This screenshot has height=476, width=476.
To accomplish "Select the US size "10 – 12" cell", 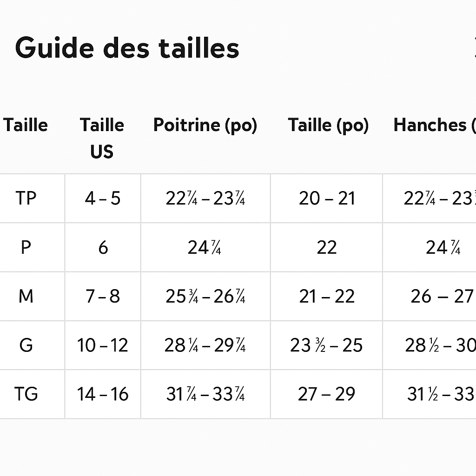I will pyautogui.click(x=102, y=345).
